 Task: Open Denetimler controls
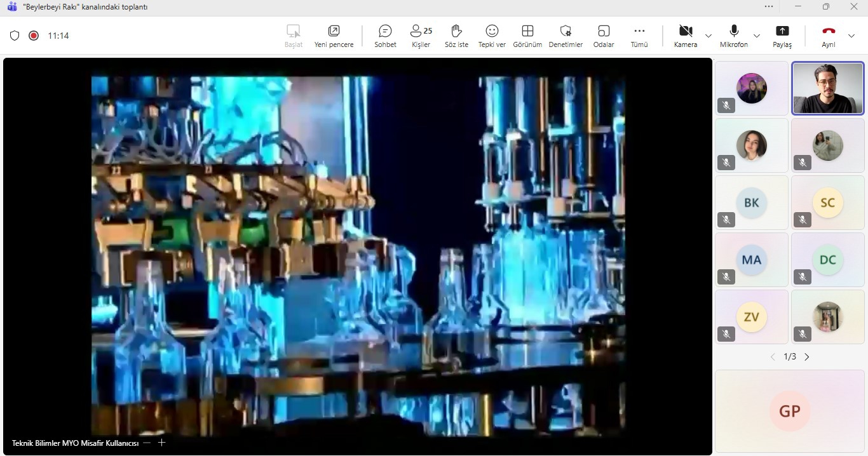[566, 36]
